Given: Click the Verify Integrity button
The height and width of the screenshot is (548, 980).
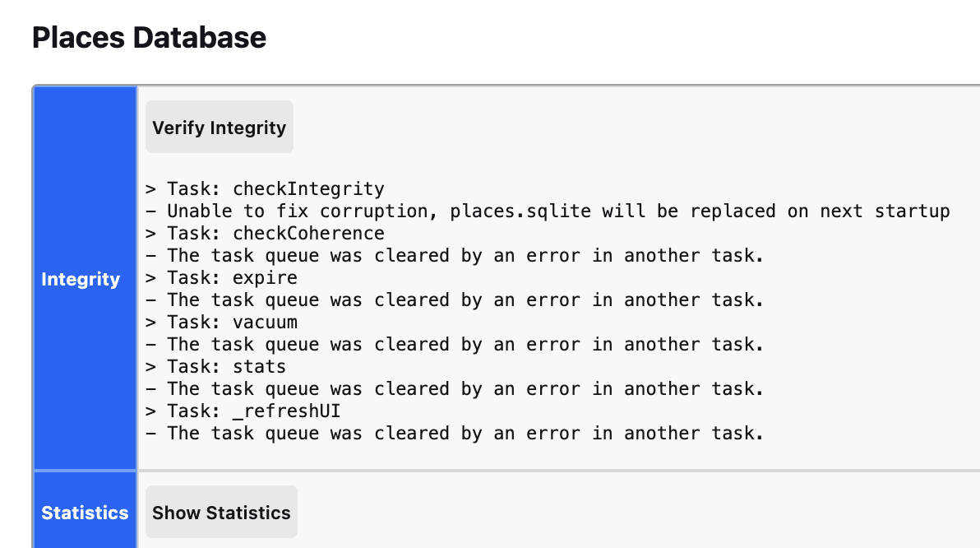Looking at the screenshot, I should point(219,128).
